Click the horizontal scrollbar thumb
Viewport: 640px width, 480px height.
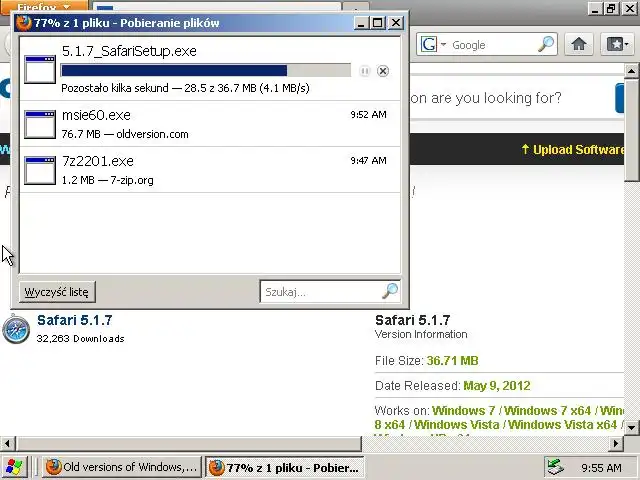[x=189, y=443]
